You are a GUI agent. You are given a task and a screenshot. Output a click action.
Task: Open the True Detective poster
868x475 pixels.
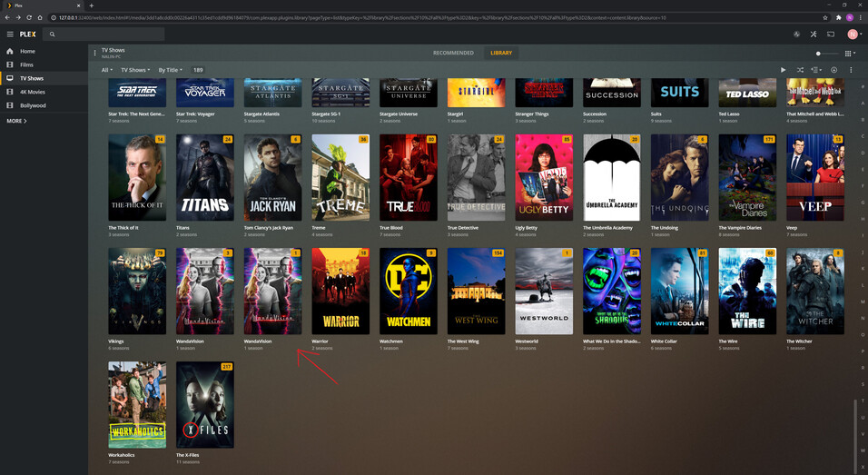coord(476,177)
